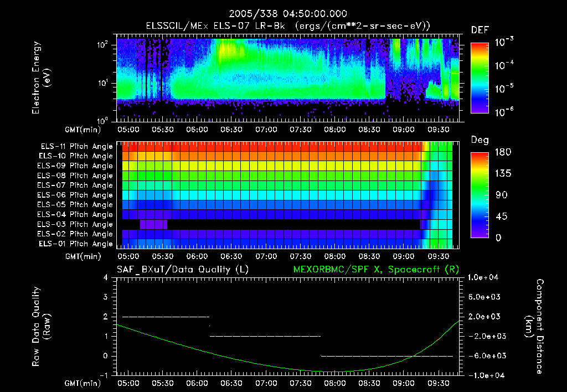Click the purple ELS-03 pitch angle cells
Viewport: 567px width, 392px height.
tap(154, 224)
